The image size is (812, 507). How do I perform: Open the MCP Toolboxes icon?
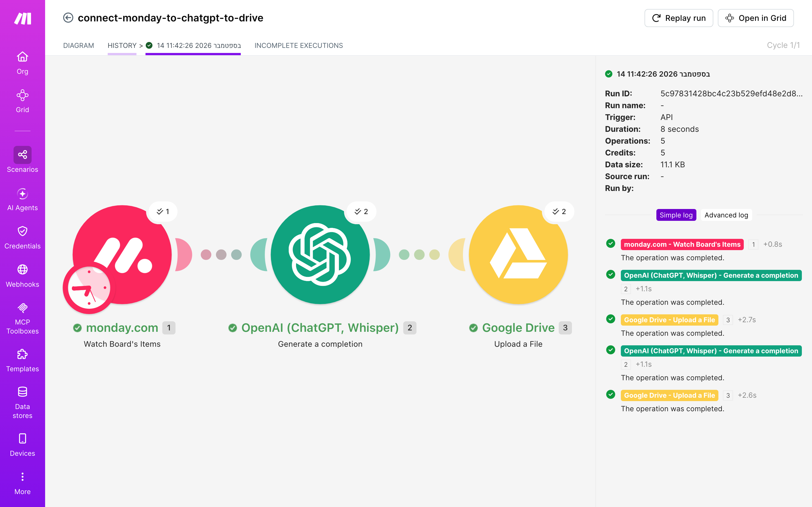(x=23, y=308)
